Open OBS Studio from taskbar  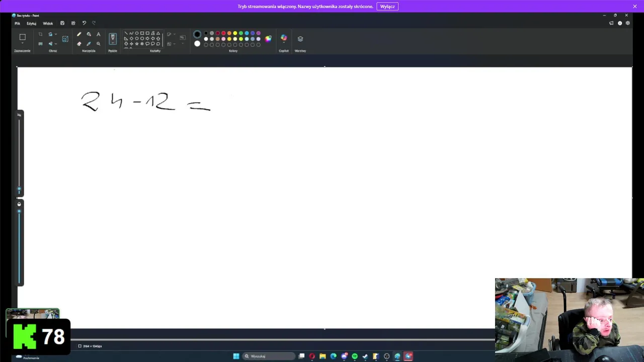(386, 356)
